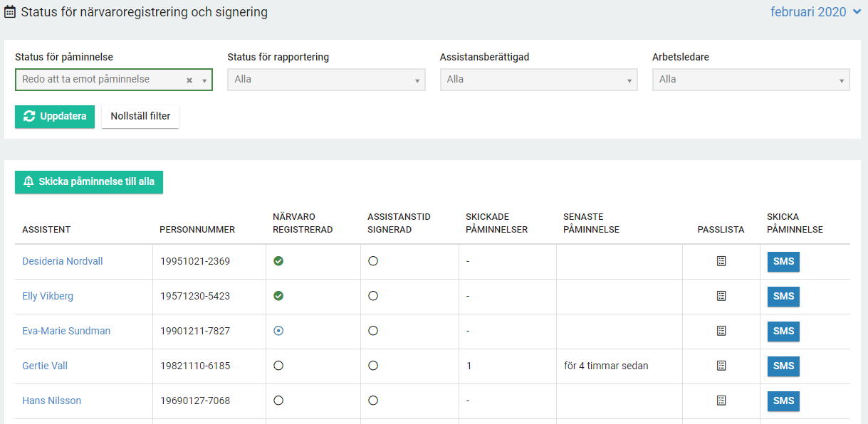Click Eva-Marie Sundman's partial attendance status circle
Viewport: 868px width, 424px height.
[x=278, y=332]
